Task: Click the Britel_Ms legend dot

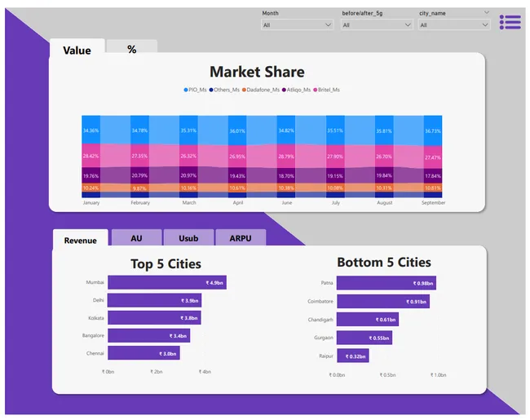Action: tap(315, 90)
